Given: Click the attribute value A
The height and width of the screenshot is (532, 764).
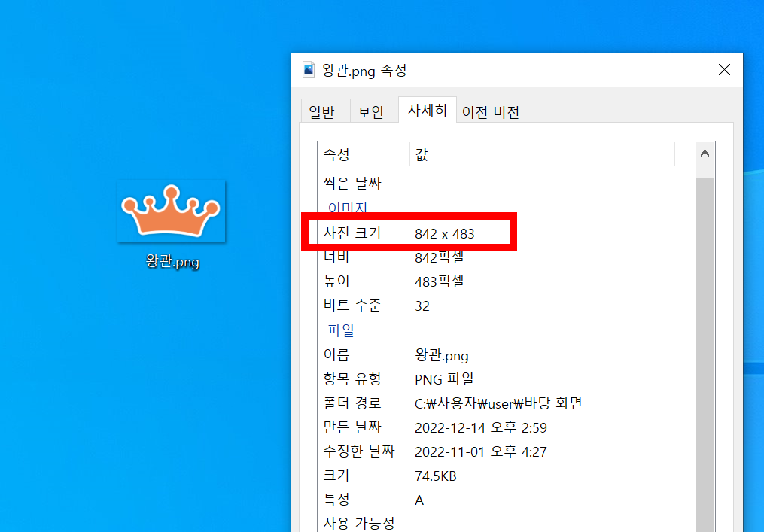Looking at the screenshot, I should pos(419,500).
